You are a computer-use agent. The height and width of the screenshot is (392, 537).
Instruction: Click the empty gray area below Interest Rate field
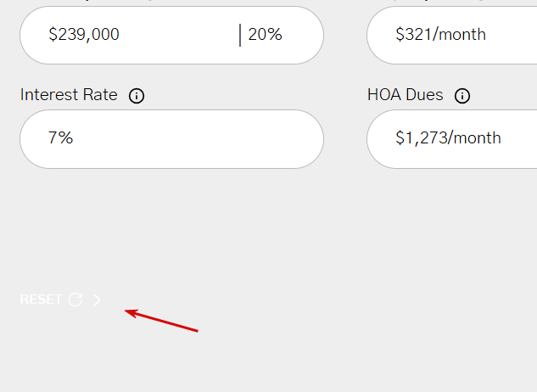pyautogui.click(x=170, y=221)
